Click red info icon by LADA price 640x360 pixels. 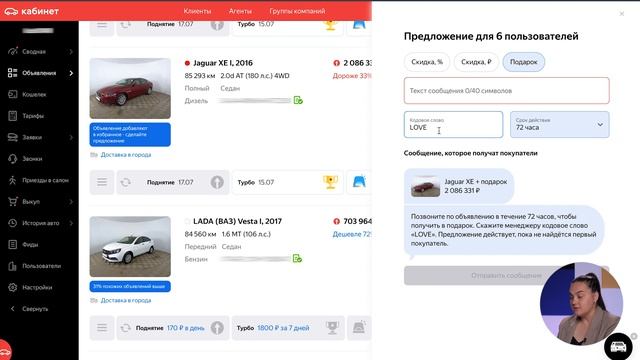pyautogui.click(x=336, y=221)
